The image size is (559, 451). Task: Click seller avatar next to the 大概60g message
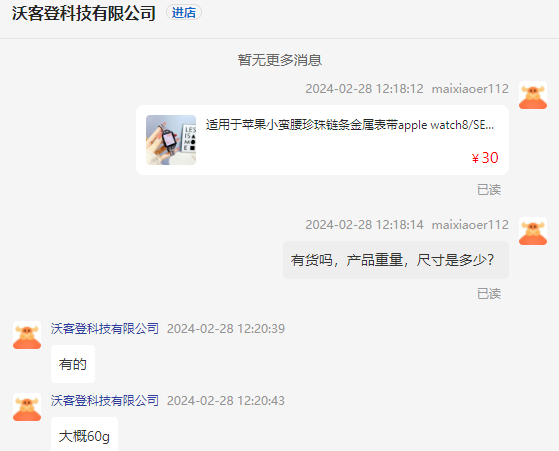coord(27,407)
